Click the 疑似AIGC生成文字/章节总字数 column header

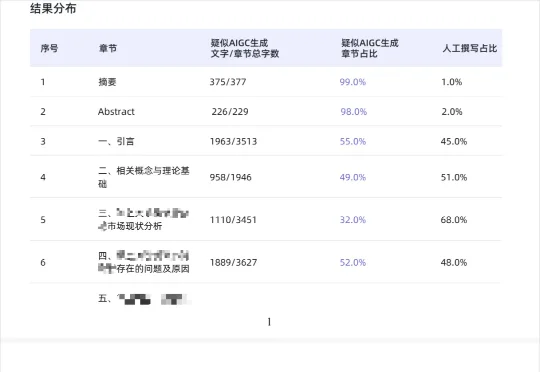pyautogui.click(x=245, y=48)
